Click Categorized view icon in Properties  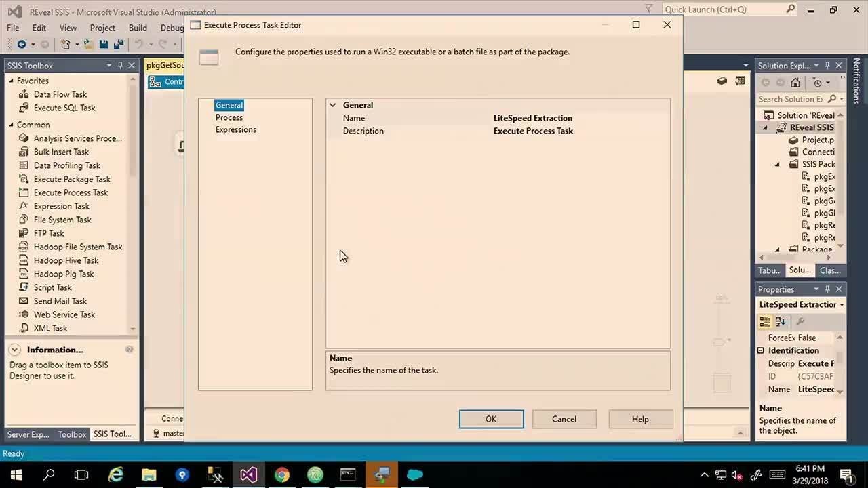pyautogui.click(x=765, y=321)
